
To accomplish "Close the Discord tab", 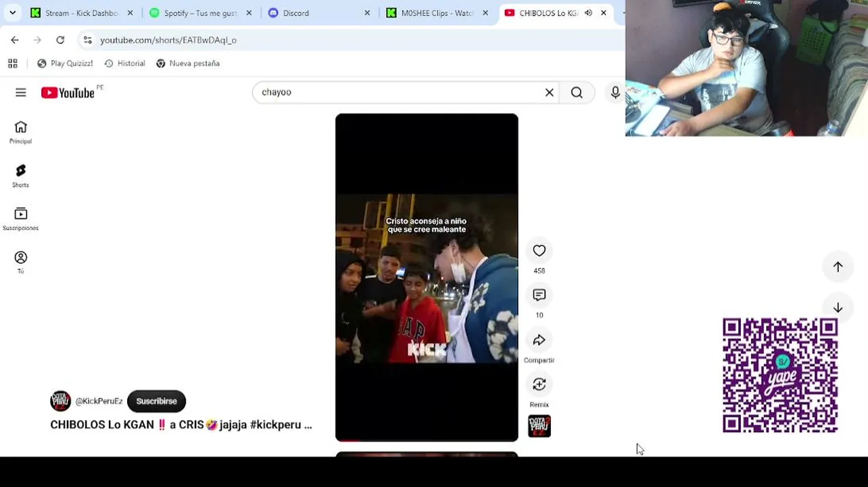I will click(x=367, y=13).
